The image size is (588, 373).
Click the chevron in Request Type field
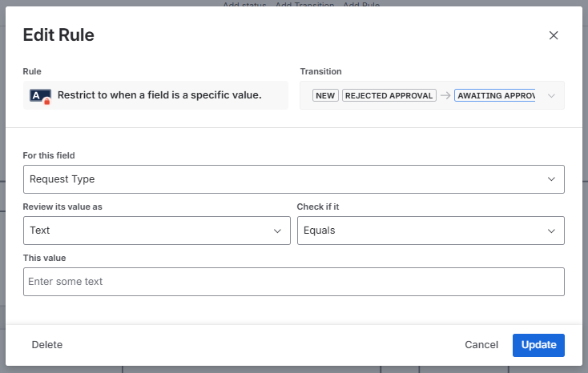point(551,179)
